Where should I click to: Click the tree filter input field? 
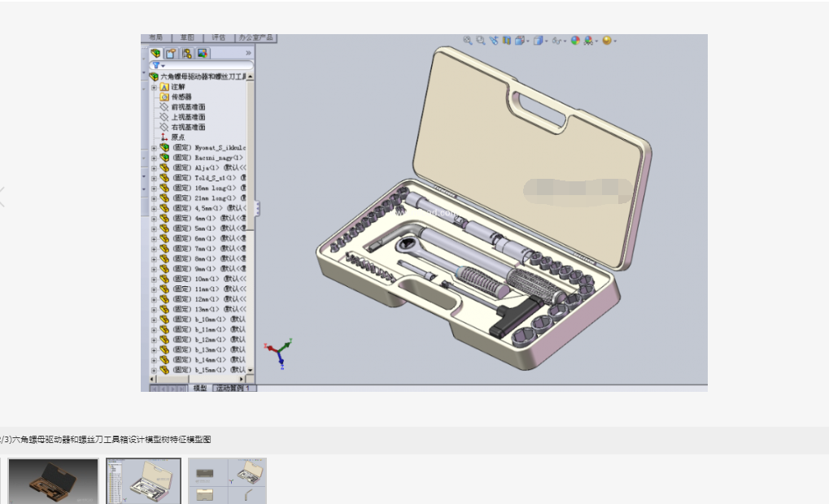[202, 66]
